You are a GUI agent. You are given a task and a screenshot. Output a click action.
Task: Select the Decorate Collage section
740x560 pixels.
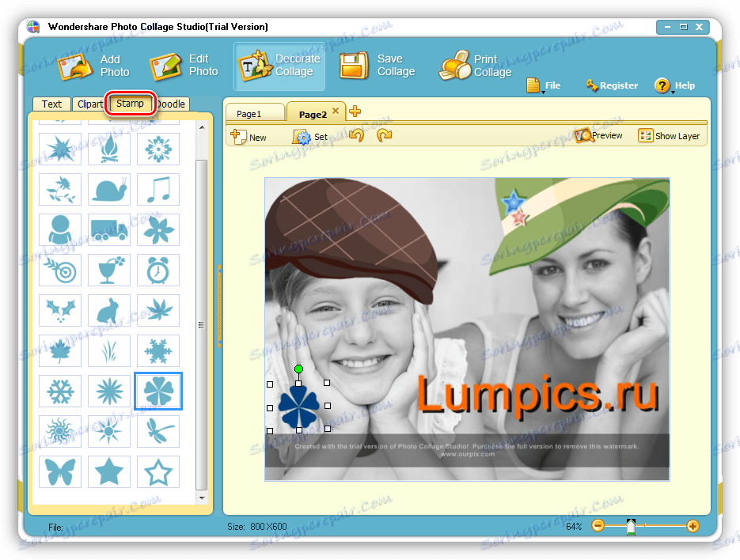(279, 66)
